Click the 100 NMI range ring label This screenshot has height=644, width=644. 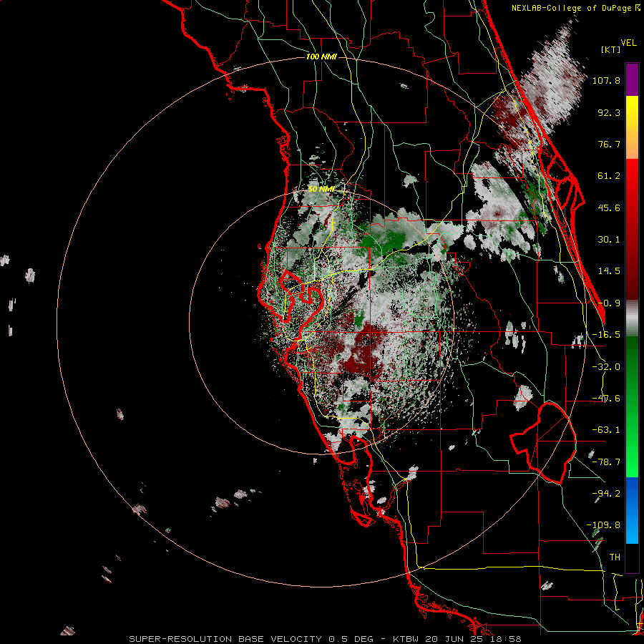click(321, 57)
